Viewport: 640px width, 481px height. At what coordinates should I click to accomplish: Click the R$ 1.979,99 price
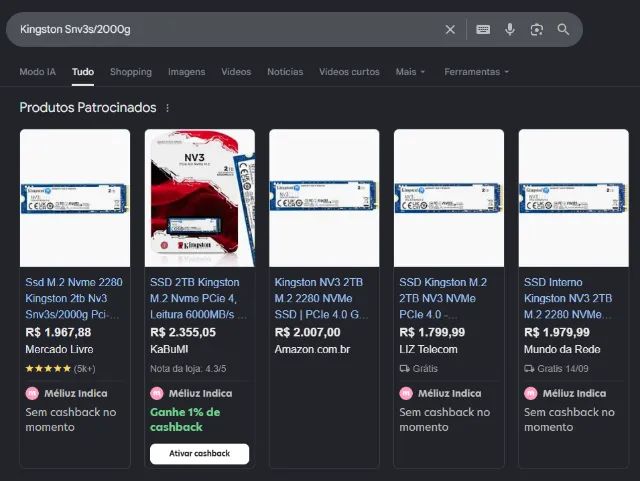[x=557, y=332]
